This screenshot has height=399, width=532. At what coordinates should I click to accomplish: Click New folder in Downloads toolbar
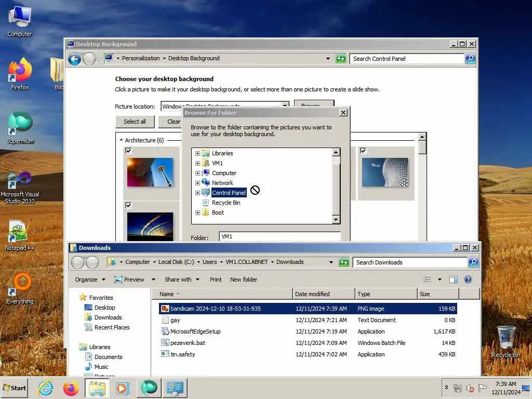pyautogui.click(x=244, y=280)
